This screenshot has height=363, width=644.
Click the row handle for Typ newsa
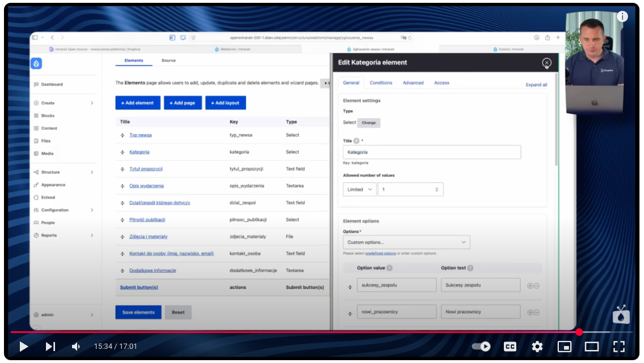[x=123, y=135]
